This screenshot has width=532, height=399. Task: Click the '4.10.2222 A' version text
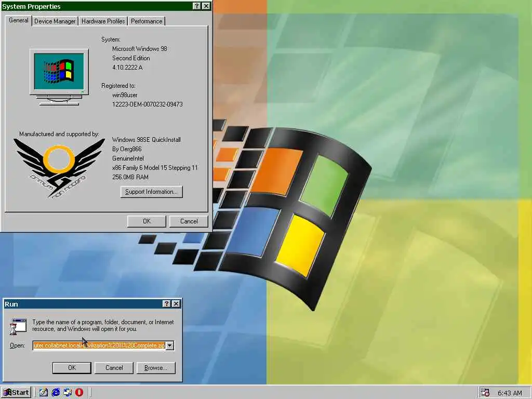click(128, 68)
